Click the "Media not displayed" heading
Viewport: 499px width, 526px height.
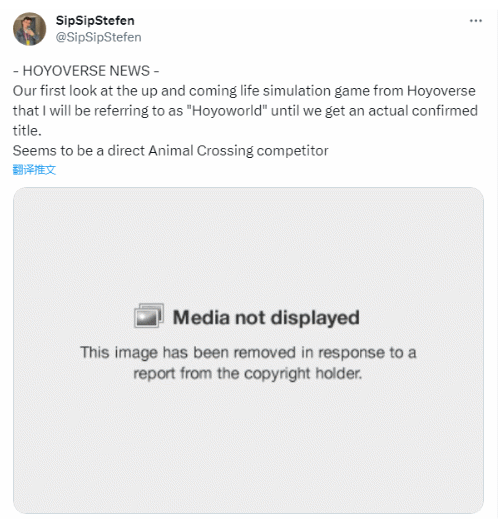[x=266, y=317]
